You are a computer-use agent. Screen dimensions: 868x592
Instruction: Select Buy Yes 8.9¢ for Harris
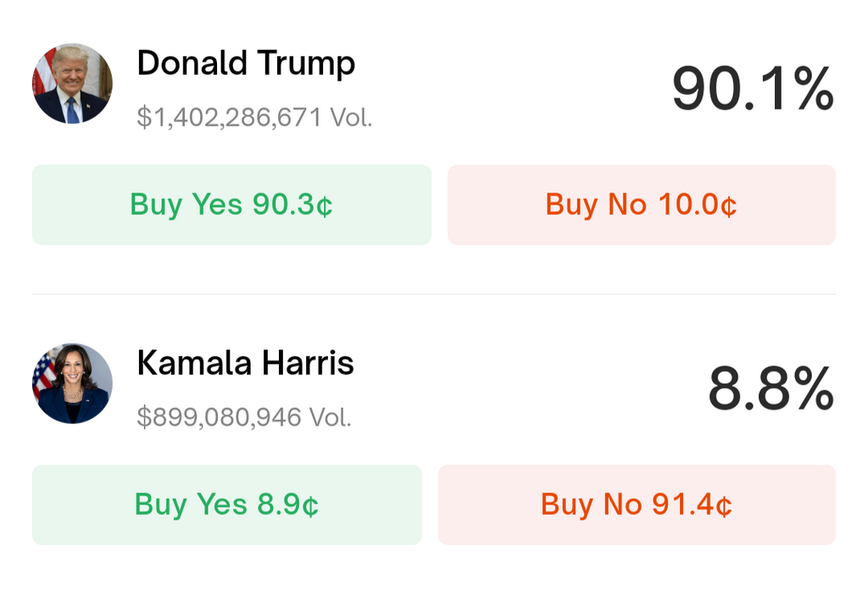coord(226,505)
